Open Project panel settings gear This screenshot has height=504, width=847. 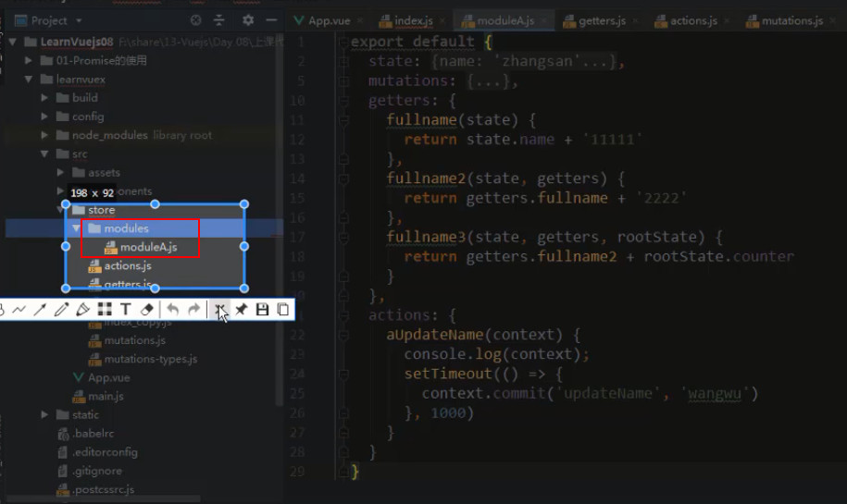coord(248,20)
